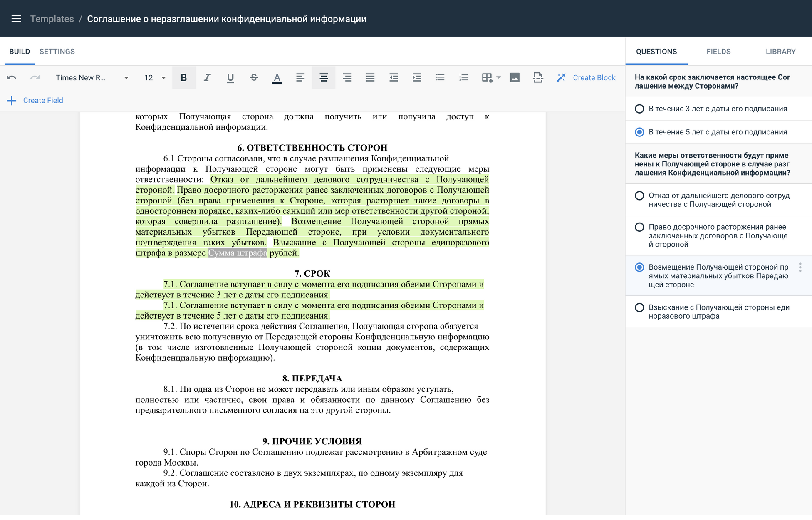Insert an image into the document
The image size is (812, 520).
click(515, 78)
